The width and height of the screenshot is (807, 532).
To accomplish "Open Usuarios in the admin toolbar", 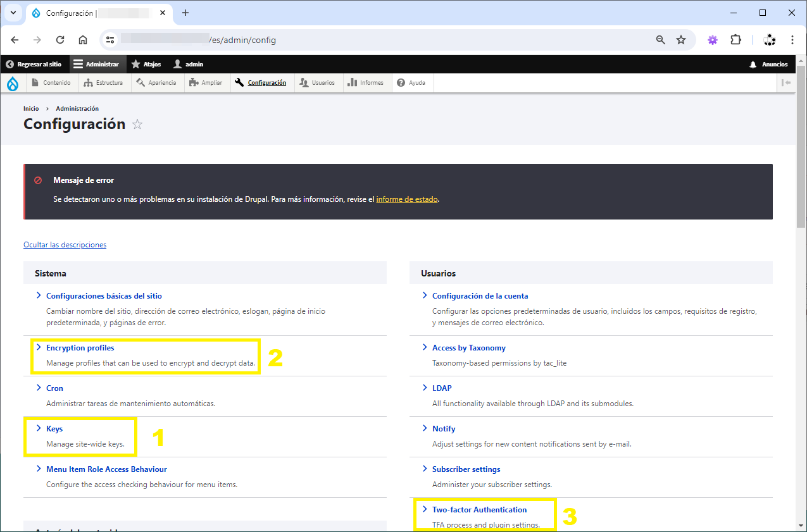I will 318,83.
